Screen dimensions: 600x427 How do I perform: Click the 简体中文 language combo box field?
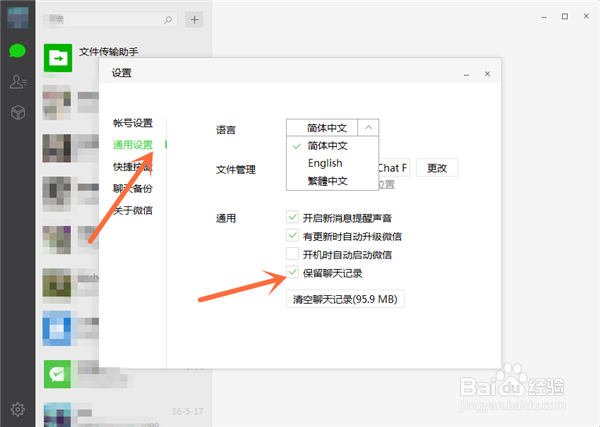(322, 127)
